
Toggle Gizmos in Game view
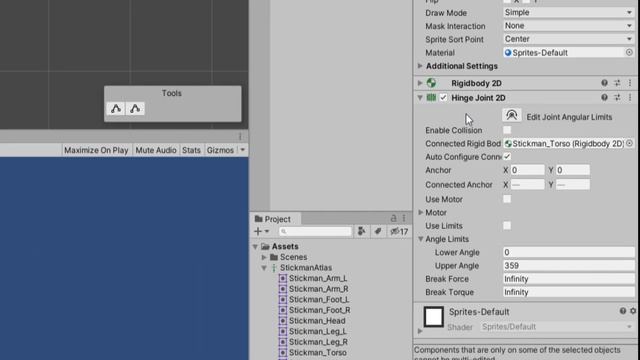pyautogui.click(x=220, y=150)
